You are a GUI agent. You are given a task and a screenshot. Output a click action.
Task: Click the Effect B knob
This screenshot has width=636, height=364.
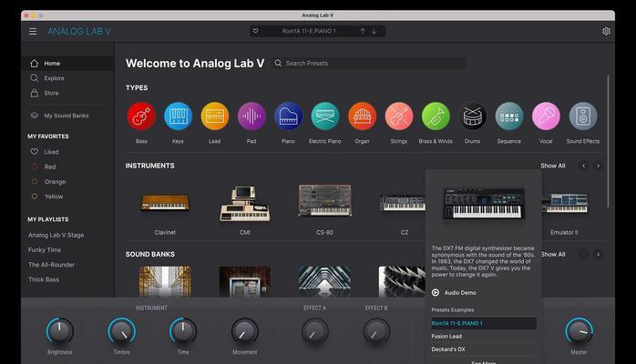coord(376,331)
